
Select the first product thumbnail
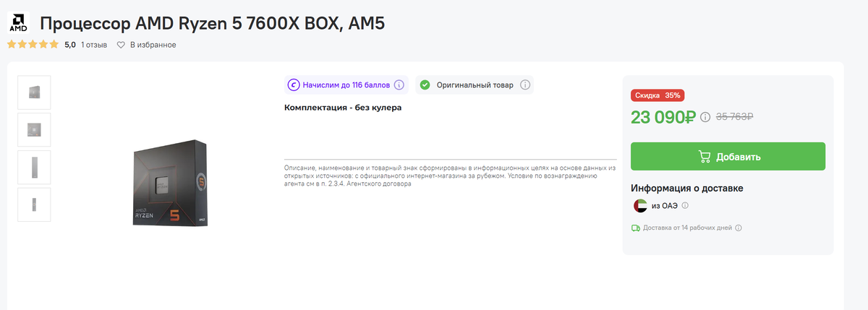click(x=34, y=92)
